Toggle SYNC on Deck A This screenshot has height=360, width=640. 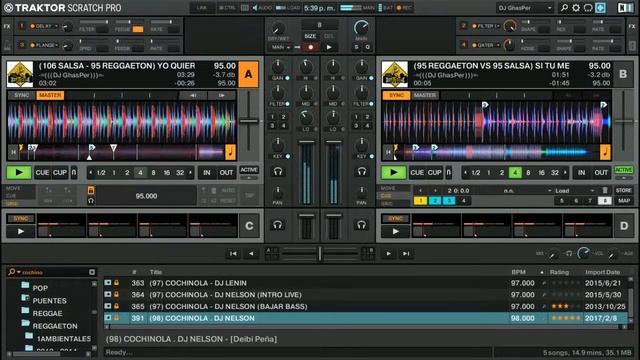(x=22, y=95)
